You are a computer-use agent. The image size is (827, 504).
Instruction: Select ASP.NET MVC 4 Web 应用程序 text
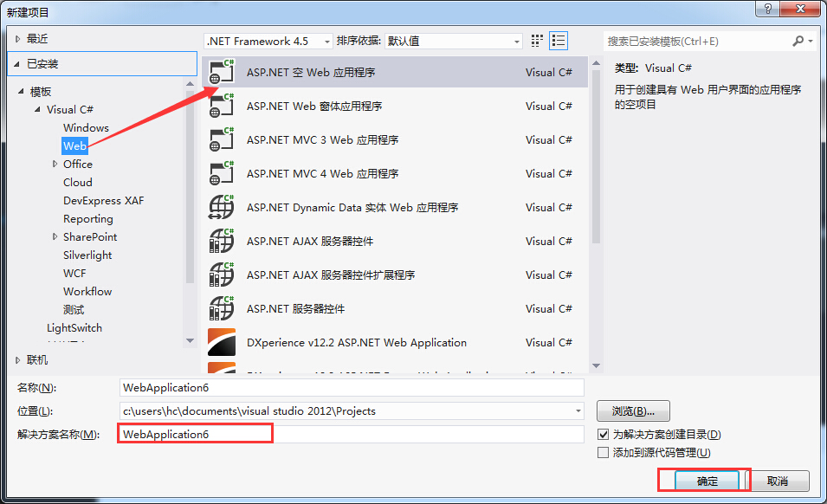coord(323,173)
